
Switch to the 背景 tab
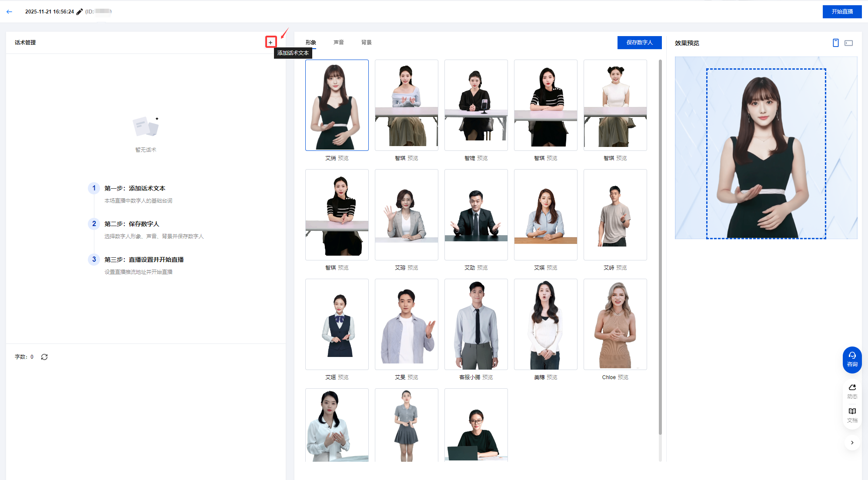pyautogui.click(x=366, y=42)
